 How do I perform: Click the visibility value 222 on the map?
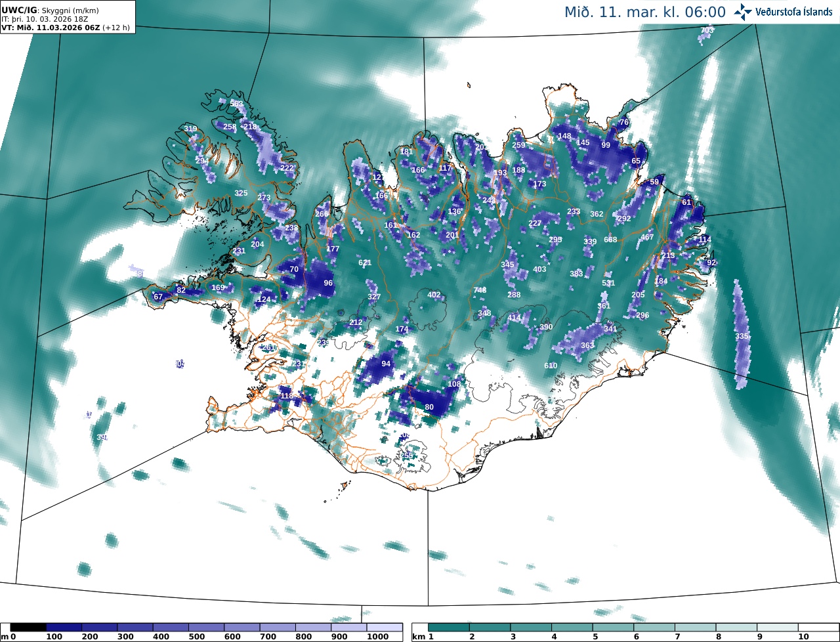(287, 168)
